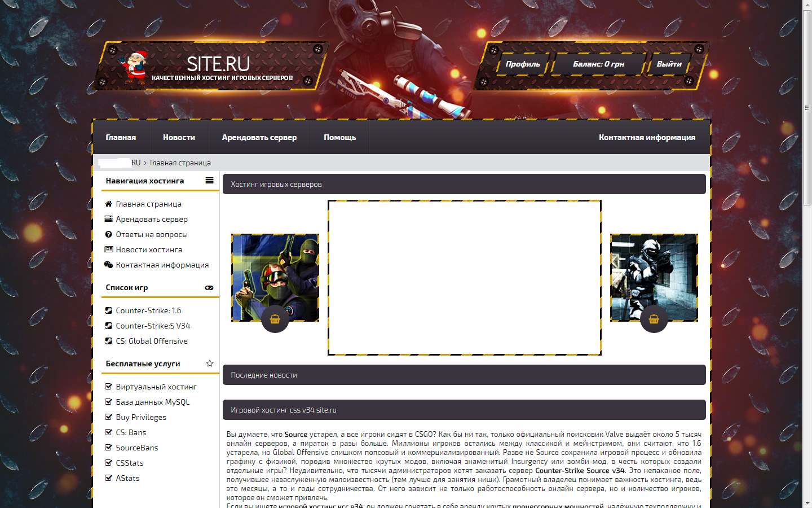Viewport: 812px width, 508px height.
Task: Click the Выйти logout button
Action: pyautogui.click(x=669, y=64)
